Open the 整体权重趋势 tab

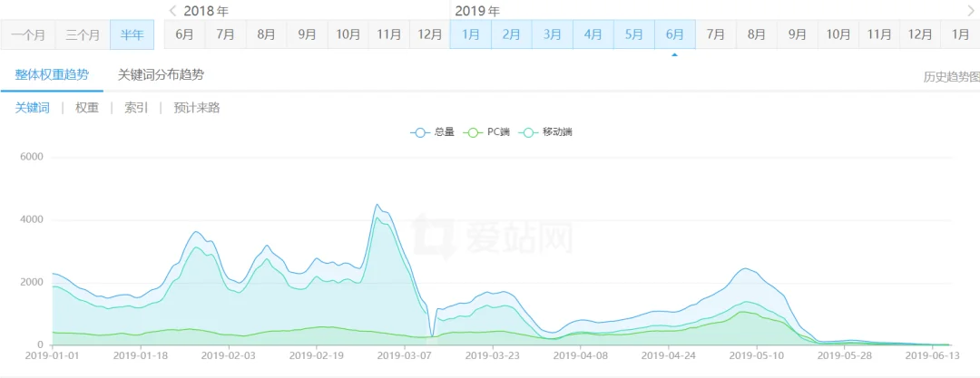click(x=52, y=75)
